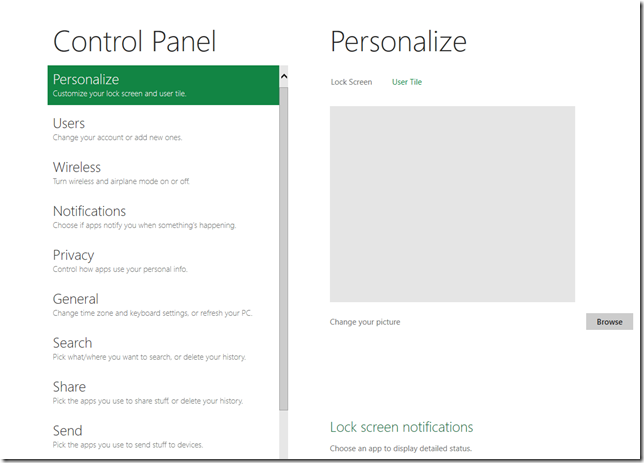
Task: Open the Notifications settings category
Action: pyautogui.click(x=163, y=217)
